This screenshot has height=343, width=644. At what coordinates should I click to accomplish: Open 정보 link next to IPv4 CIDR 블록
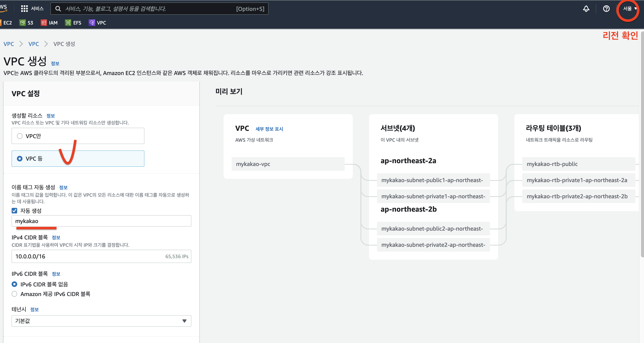[x=56, y=237]
